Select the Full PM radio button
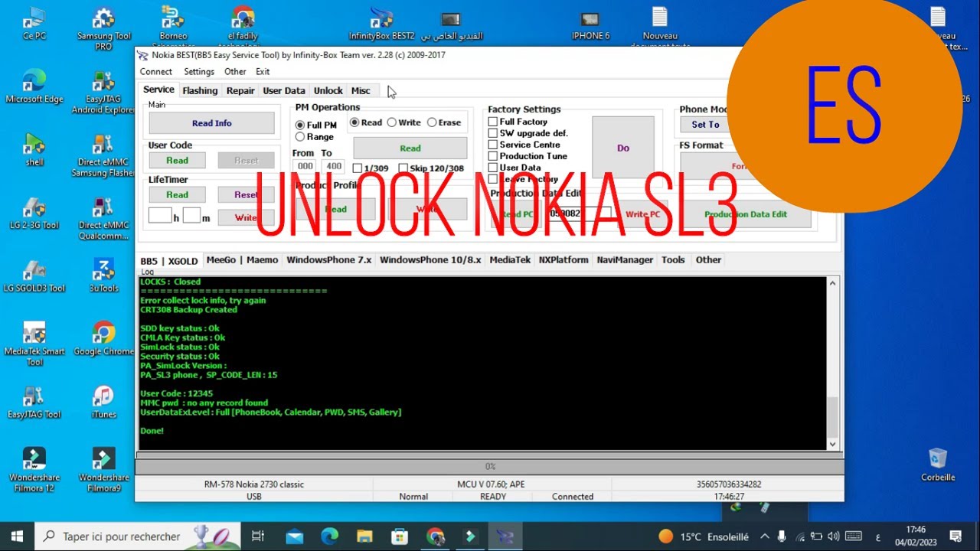Image resolution: width=980 pixels, height=551 pixels. click(x=316, y=126)
